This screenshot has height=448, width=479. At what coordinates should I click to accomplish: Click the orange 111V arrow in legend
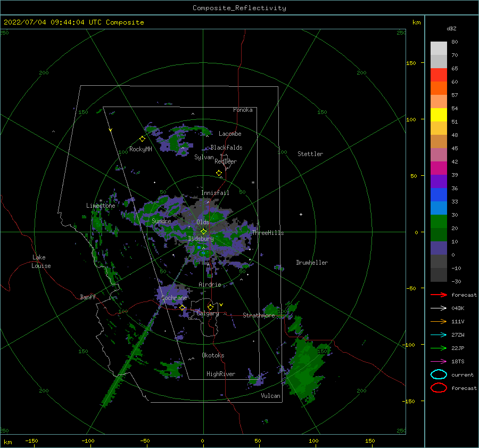[x=439, y=321]
